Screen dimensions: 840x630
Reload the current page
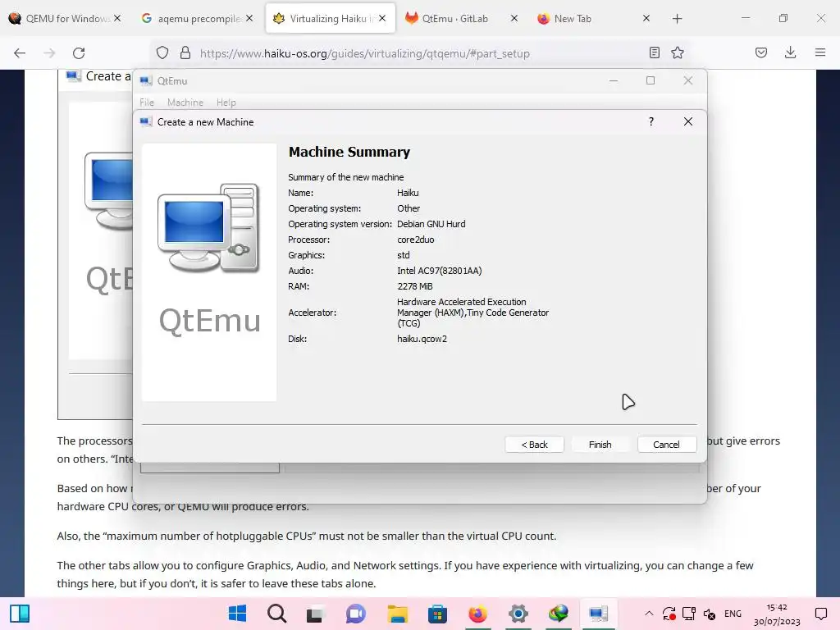(79, 53)
